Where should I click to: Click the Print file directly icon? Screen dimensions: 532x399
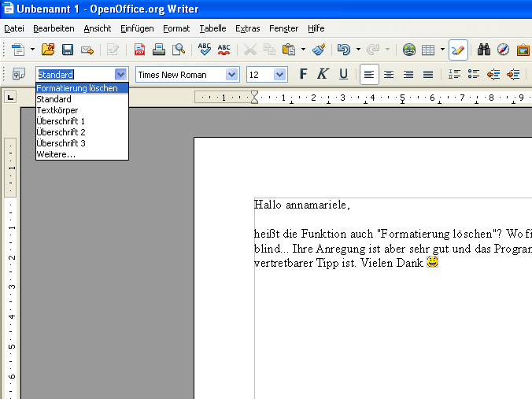[159, 50]
